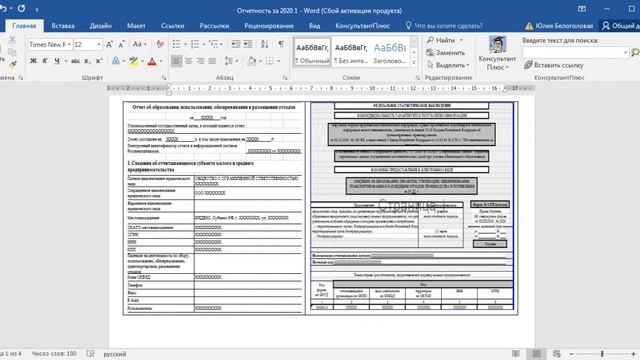
Task: Open the Рецензирование tab
Action: pyautogui.click(x=269, y=26)
